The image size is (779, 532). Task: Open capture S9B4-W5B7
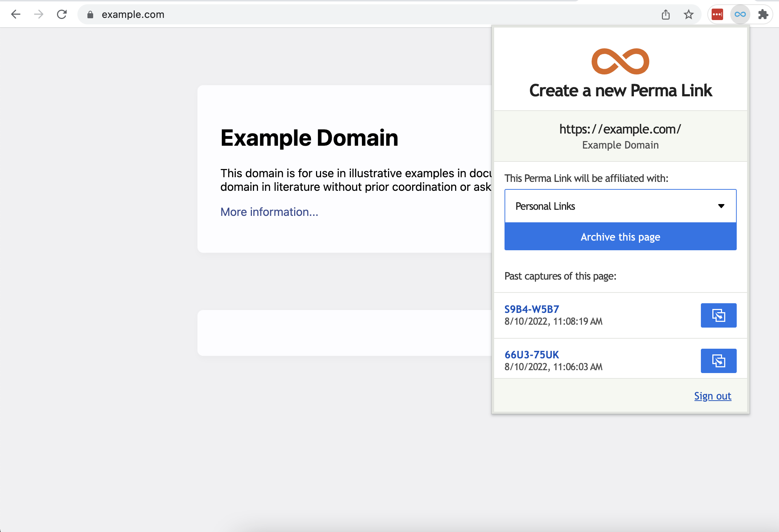pyautogui.click(x=531, y=309)
